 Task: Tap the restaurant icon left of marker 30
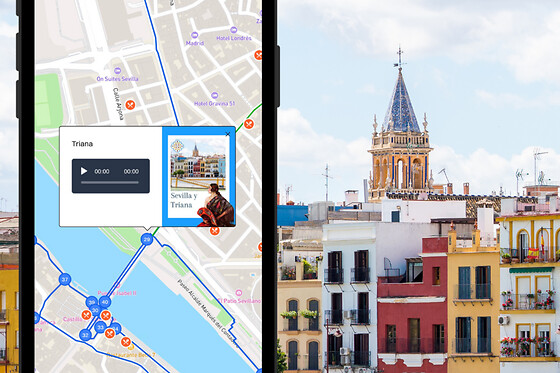86,315
